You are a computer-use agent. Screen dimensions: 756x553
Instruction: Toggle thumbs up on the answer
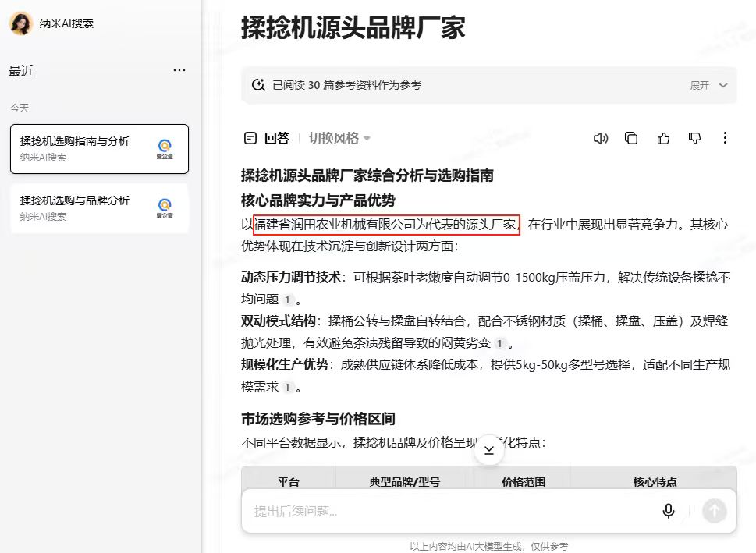click(x=663, y=138)
